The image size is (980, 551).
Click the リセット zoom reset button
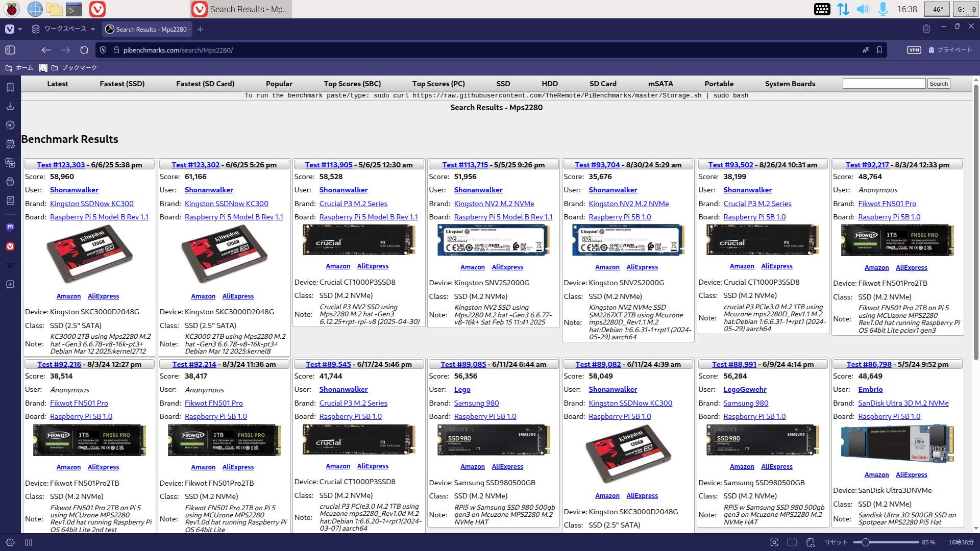[x=836, y=542]
